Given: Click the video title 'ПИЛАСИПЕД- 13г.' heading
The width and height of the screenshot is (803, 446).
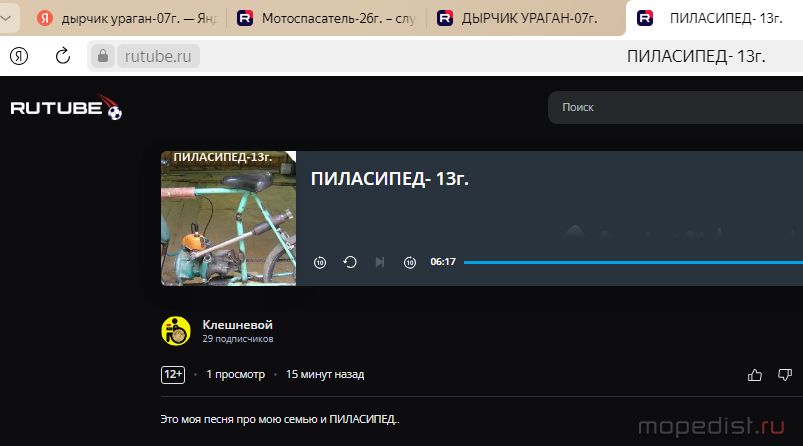Looking at the screenshot, I should pyautogui.click(x=390, y=179).
